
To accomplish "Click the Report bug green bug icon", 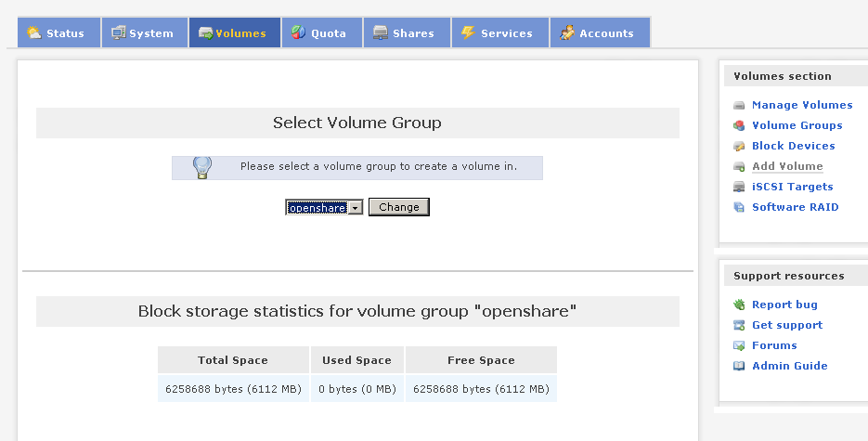I will pyautogui.click(x=739, y=305).
